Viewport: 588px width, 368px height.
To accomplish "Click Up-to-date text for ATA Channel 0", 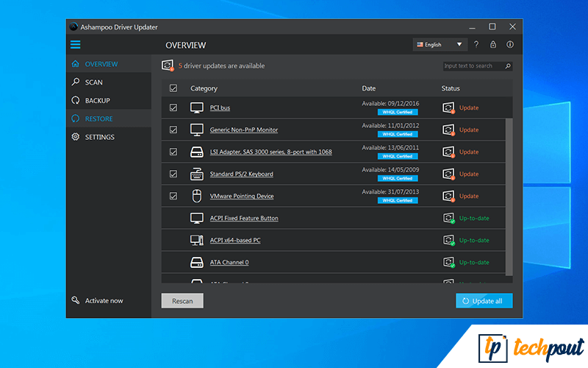I will pos(474,263).
